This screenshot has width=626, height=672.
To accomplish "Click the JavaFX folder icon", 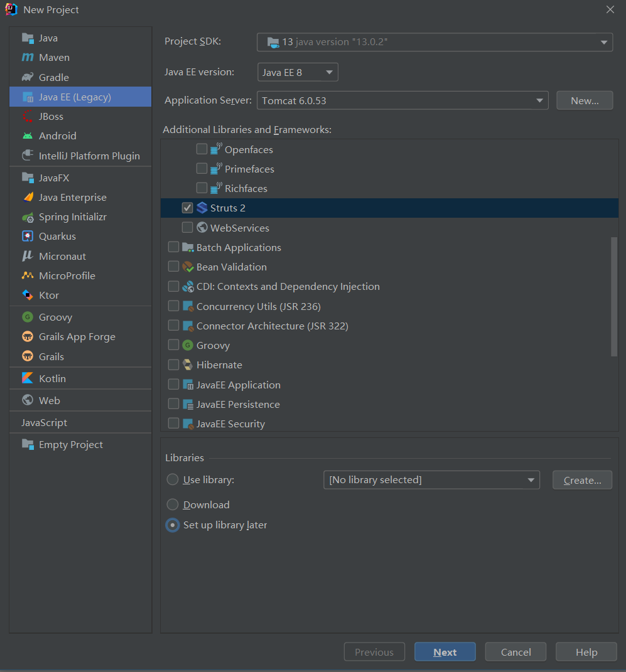I will pyautogui.click(x=28, y=178).
